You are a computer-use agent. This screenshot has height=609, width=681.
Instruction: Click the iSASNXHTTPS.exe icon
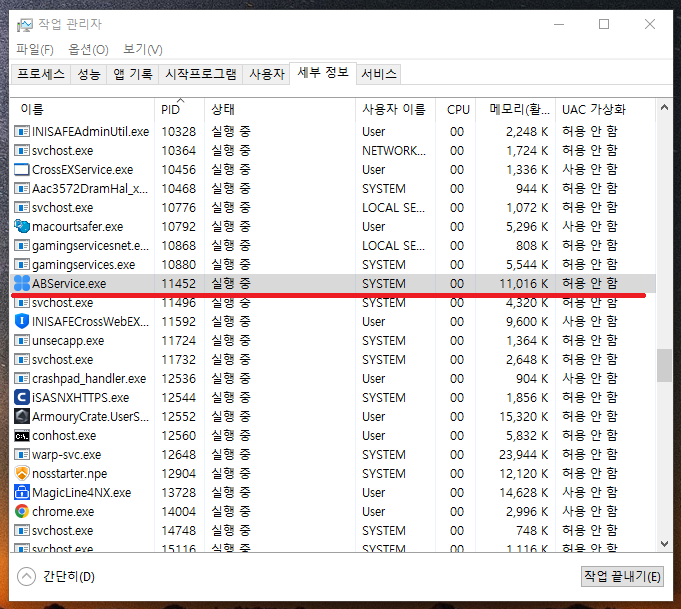coord(22,397)
